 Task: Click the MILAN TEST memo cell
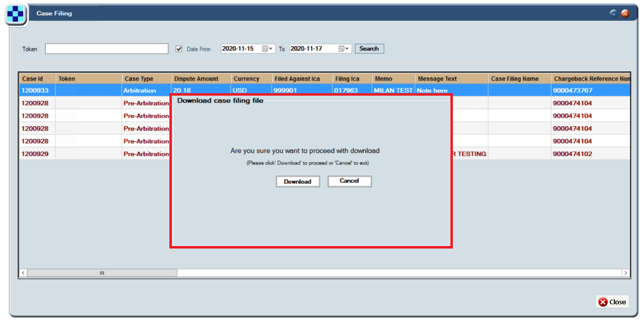click(394, 91)
